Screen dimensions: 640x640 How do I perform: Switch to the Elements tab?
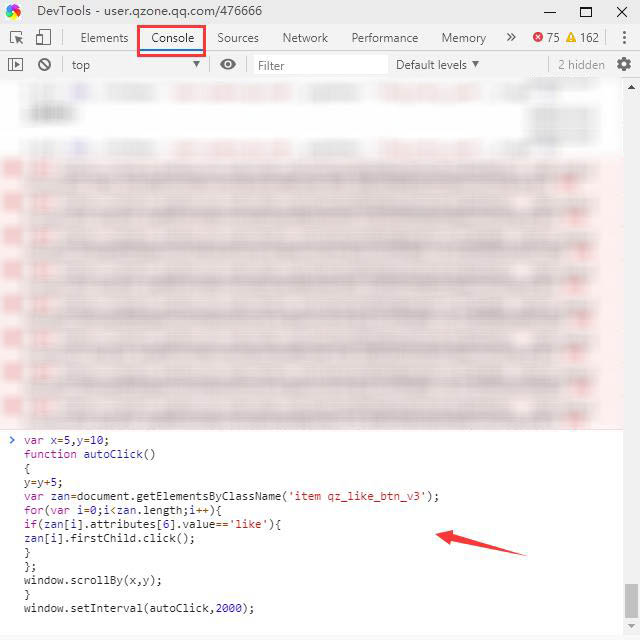pos(104,38)
